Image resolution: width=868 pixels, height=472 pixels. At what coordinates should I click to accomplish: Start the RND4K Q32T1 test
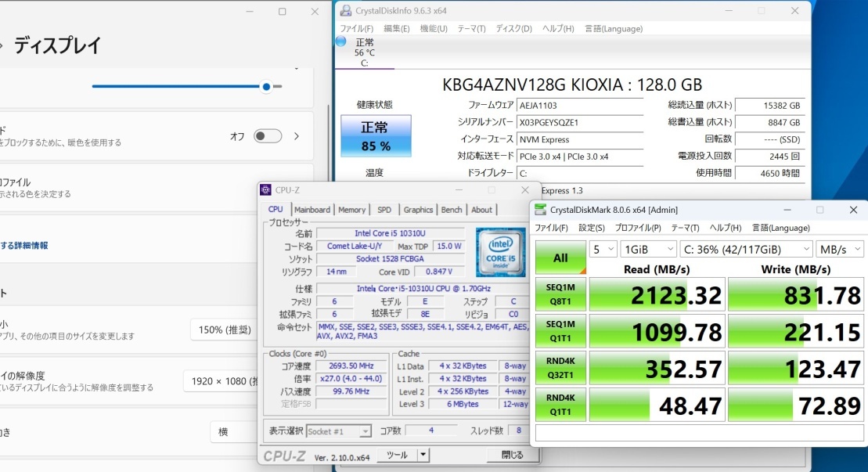(560, 368)
